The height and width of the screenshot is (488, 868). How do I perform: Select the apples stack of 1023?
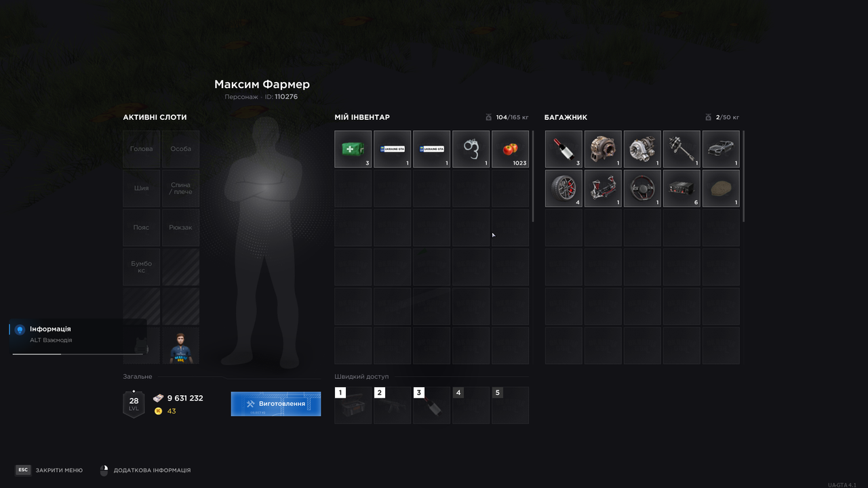point(510,149)
